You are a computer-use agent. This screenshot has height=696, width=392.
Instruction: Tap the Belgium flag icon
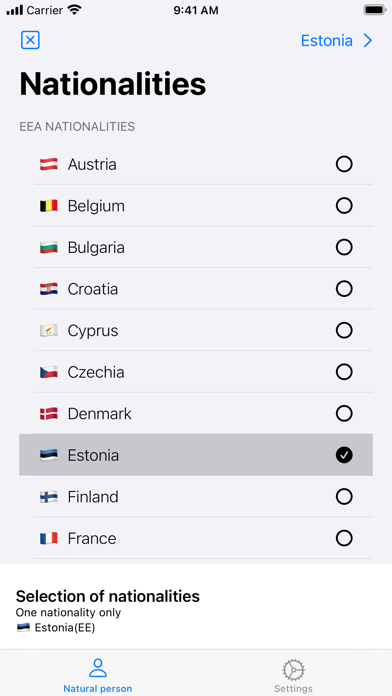[x=49, y=206]
